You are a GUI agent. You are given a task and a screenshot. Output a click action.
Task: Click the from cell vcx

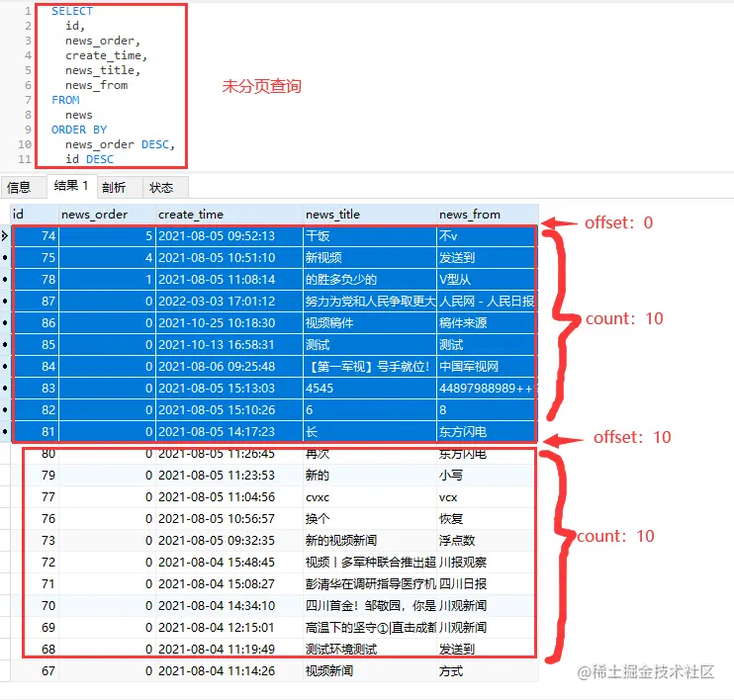[x=488, y=497]
